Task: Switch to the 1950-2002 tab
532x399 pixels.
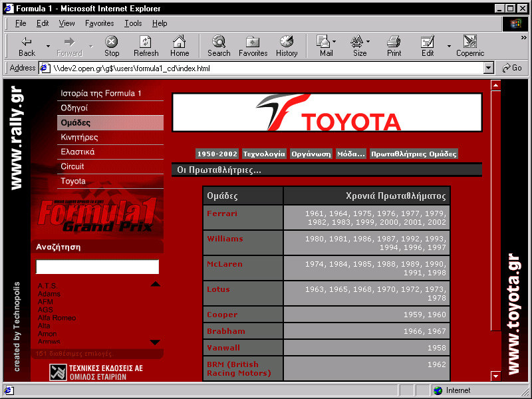Action: [x=217, y=154]
